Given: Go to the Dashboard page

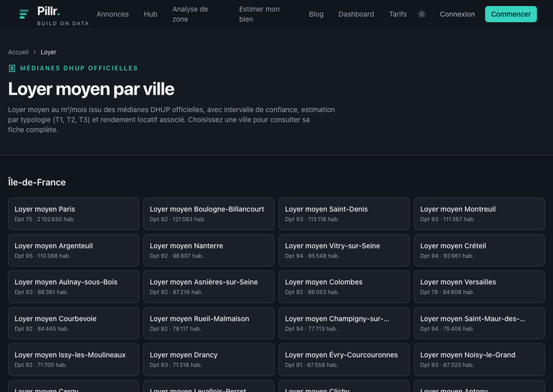Looking at the screenshot, I should pyautogui.click(x=356, y=14).
